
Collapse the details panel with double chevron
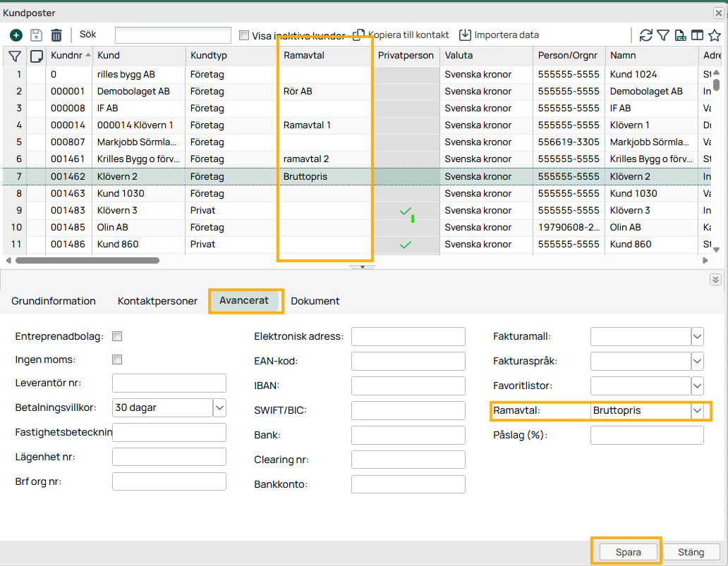pos(715,279)
